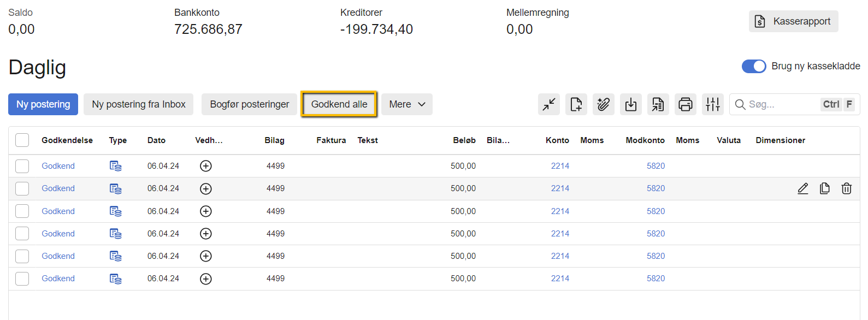
Task: Sort by the 'Dato' column header
Action: pyautogui.click(x=156, y=140)
